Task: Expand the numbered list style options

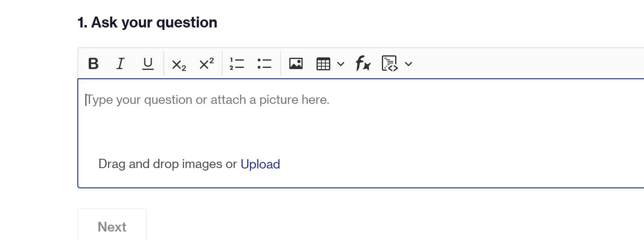Action: click(x=237, y=63)
